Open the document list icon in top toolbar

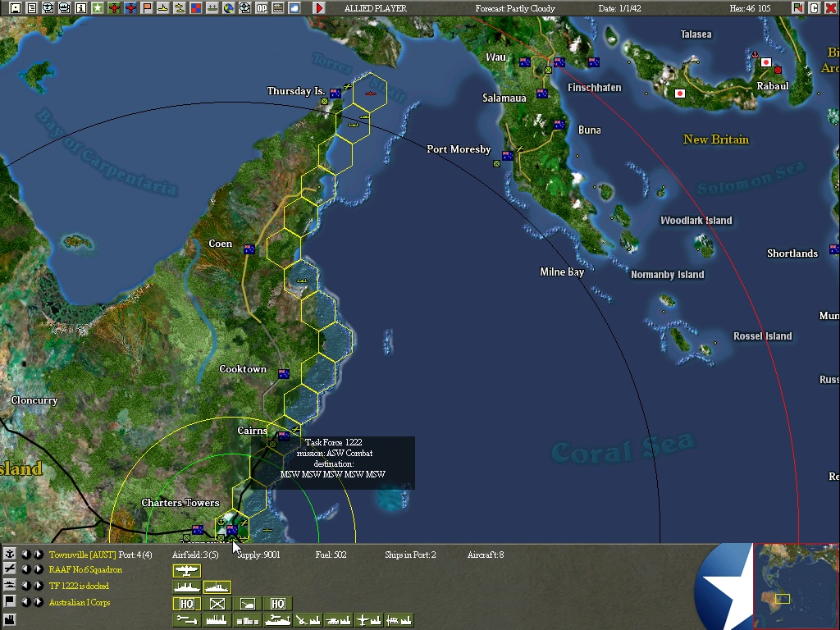pos(32,8)
